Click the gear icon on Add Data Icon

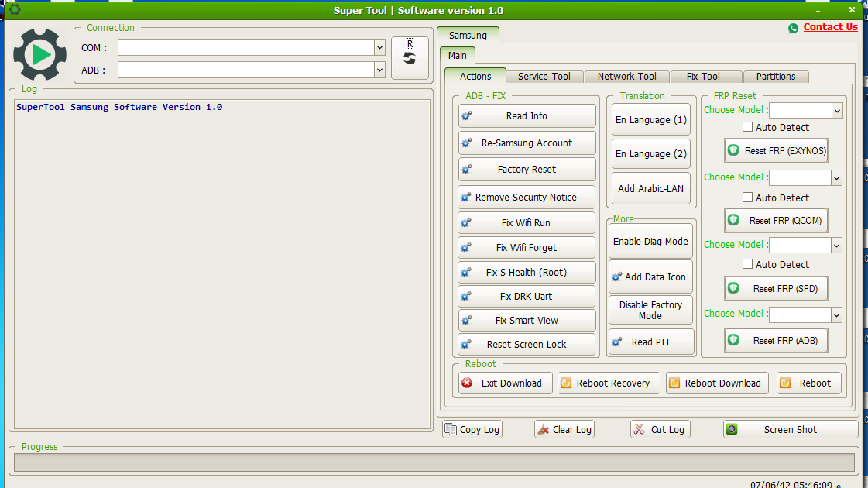point(616,277)
